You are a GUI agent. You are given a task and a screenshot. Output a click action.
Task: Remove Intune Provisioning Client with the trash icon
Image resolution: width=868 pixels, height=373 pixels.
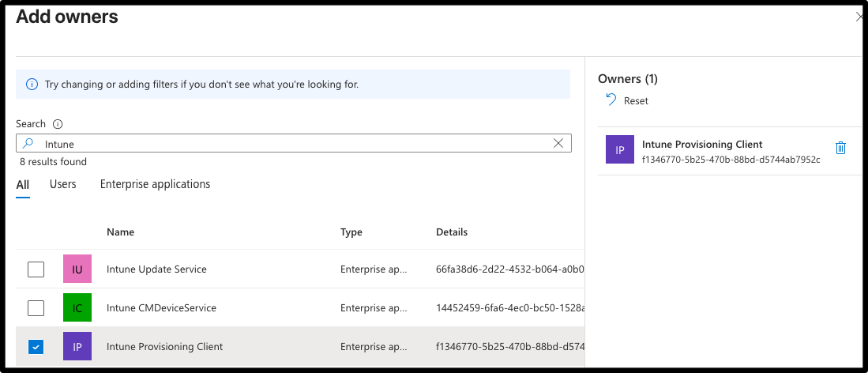[x=840, y=148]
